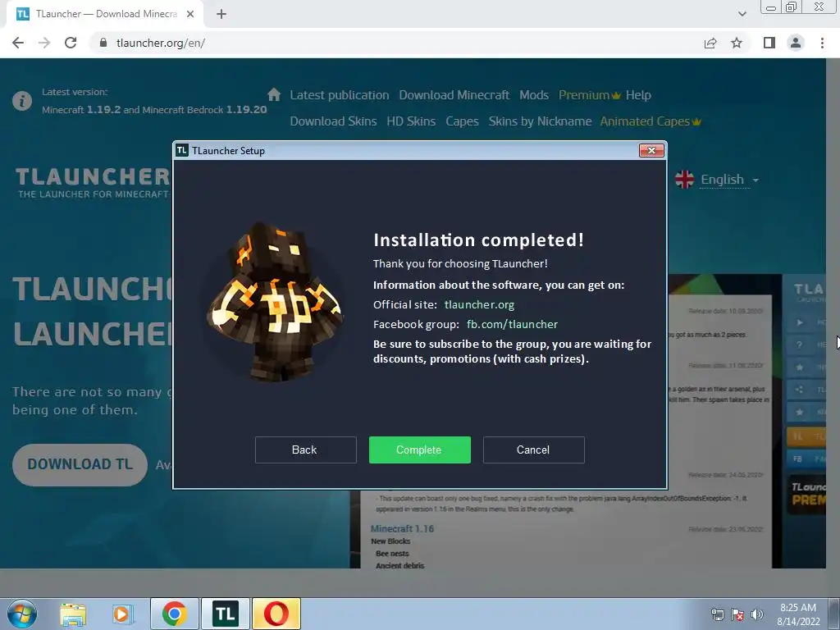Click the UK flag language icon
The image size is (840, 630).
[684, 180]
